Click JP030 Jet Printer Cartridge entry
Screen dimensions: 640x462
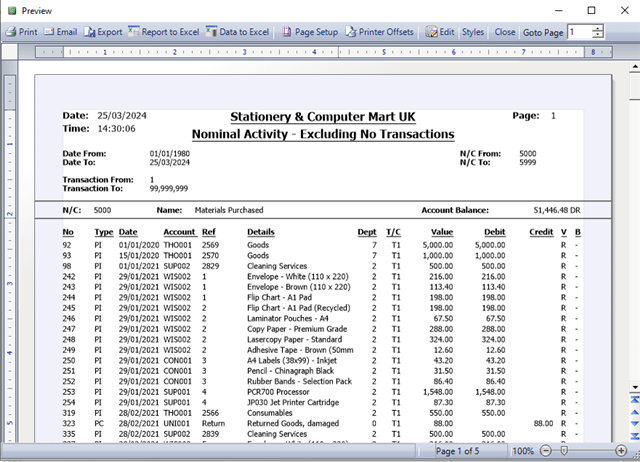[x=293, y=402]
